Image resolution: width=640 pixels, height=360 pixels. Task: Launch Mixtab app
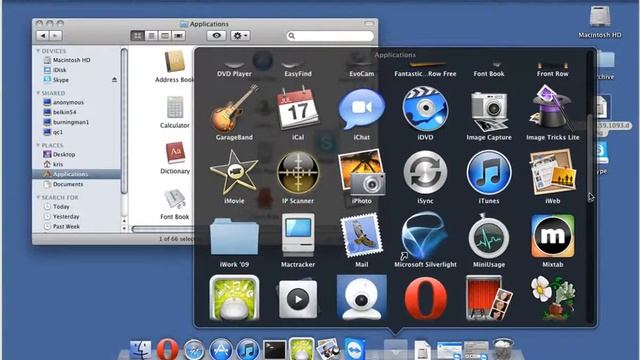(x=552, y=236)
